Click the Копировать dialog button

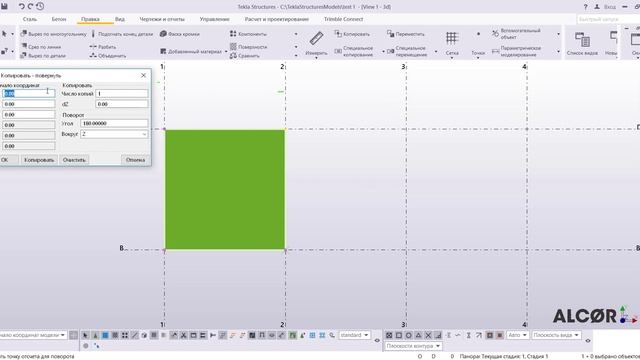39,160
